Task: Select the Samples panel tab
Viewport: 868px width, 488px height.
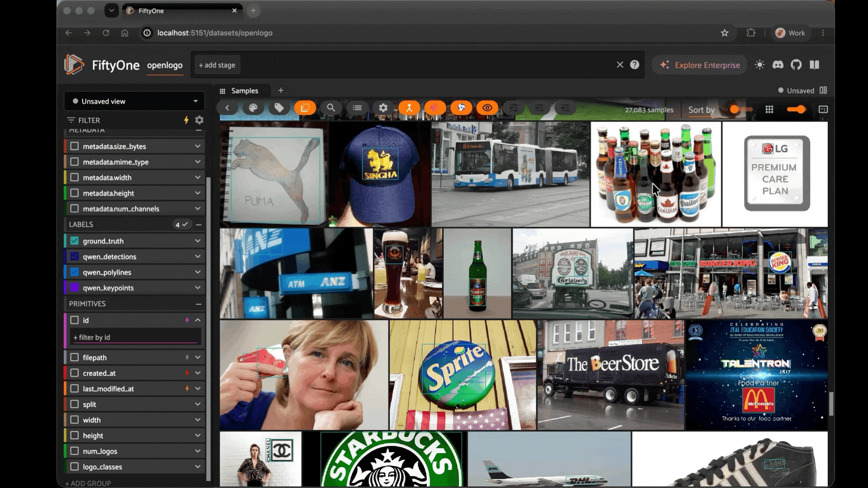Action: tap(239, 91)
